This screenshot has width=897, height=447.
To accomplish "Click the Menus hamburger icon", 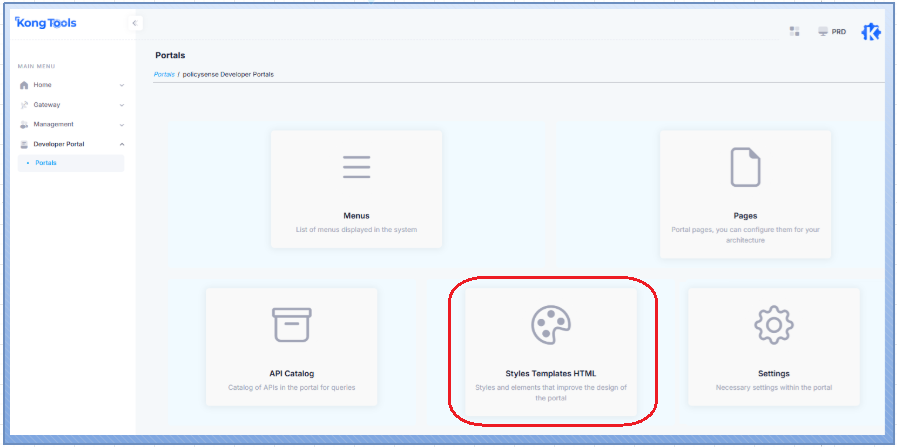I will coord(356,167).
